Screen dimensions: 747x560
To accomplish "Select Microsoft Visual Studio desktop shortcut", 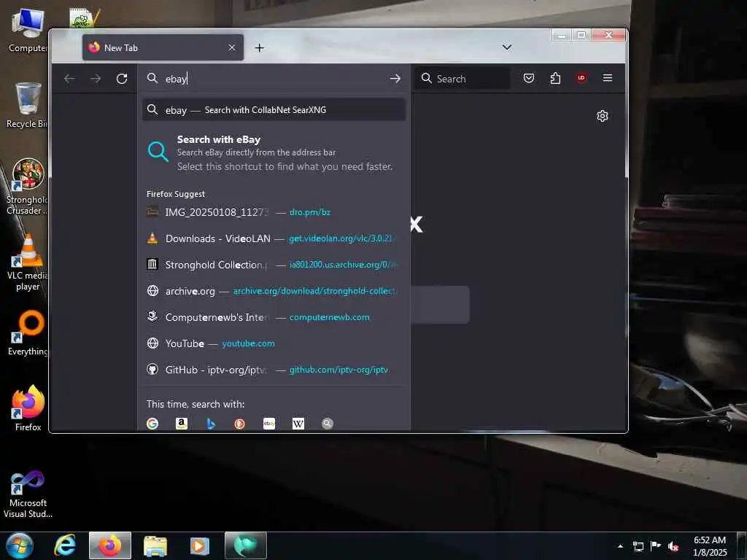I will [28, 495].
